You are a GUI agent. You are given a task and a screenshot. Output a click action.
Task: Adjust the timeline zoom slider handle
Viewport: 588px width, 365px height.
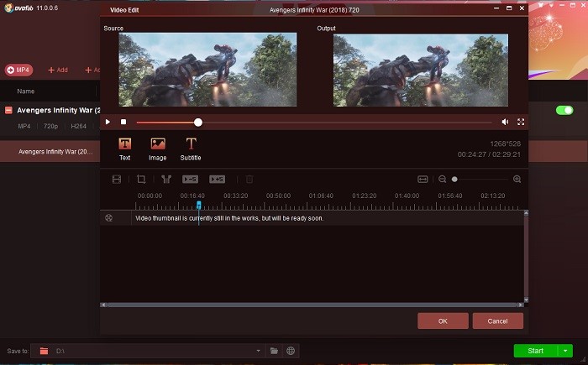454,179
